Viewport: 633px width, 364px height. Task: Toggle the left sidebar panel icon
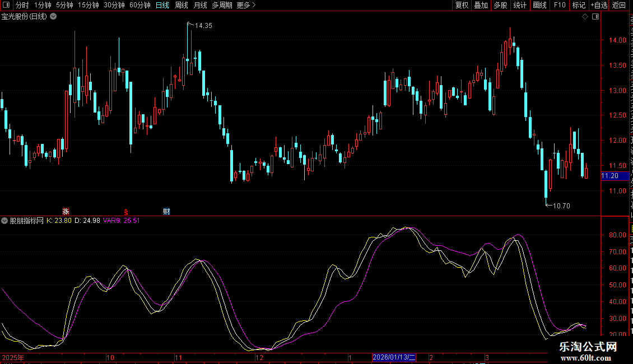[x=6, y=5]
